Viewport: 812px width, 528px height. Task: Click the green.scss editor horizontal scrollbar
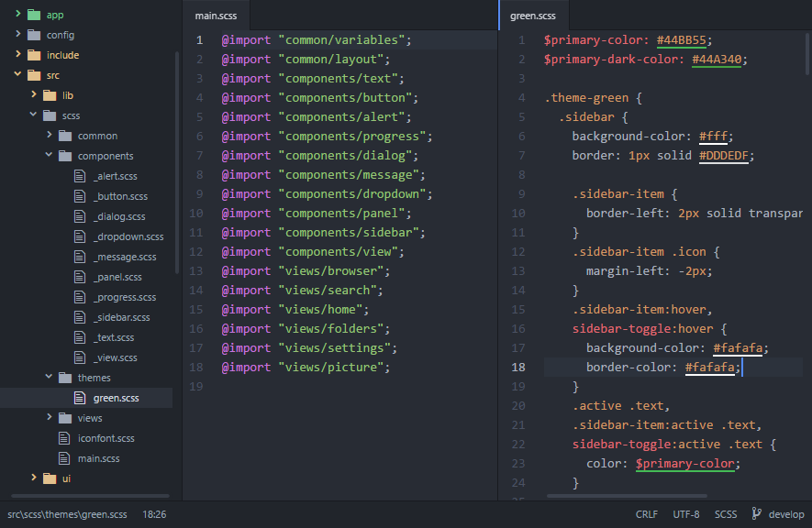coord(627,496)
